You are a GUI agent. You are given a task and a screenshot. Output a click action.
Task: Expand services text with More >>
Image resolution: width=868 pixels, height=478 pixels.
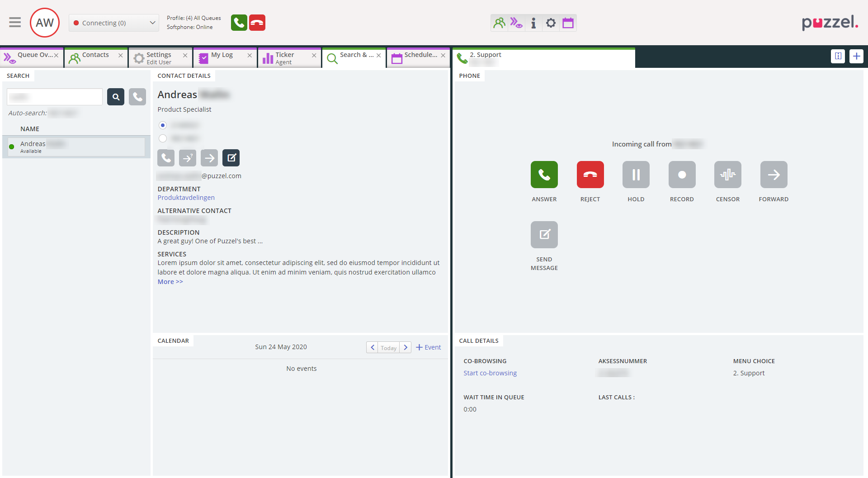[170, 282]
